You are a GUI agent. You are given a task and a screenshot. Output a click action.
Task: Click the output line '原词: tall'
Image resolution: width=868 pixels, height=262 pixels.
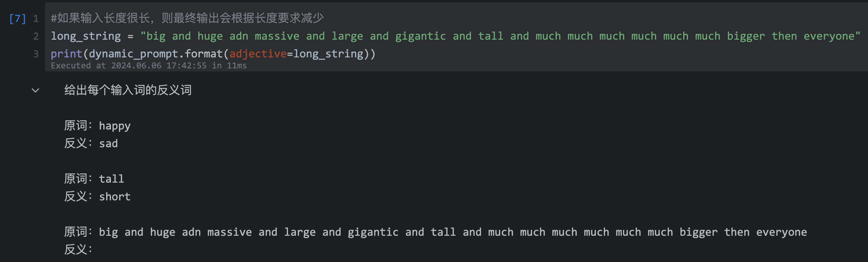94,179
